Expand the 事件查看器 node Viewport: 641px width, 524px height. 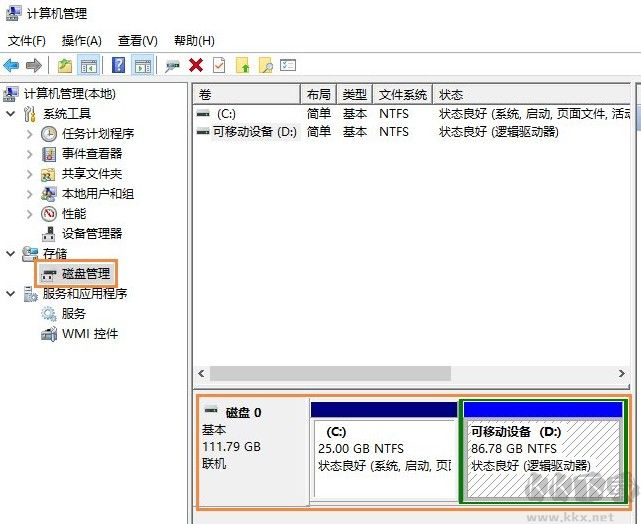click(29, 154)
